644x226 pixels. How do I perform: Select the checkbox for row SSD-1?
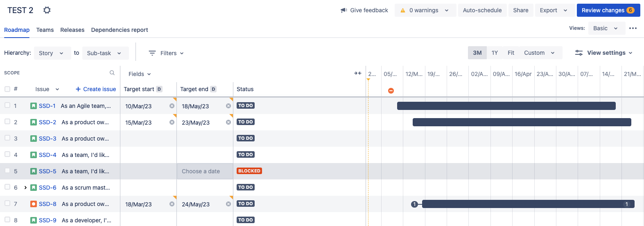(7, 105)
